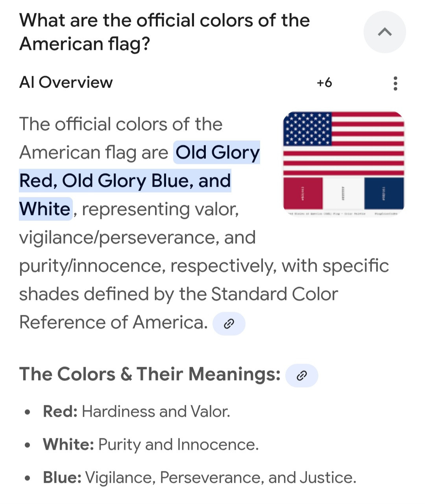425x504 pixels.
Task: Open the three-dot more options menu
Action: [x=395, y=83]
